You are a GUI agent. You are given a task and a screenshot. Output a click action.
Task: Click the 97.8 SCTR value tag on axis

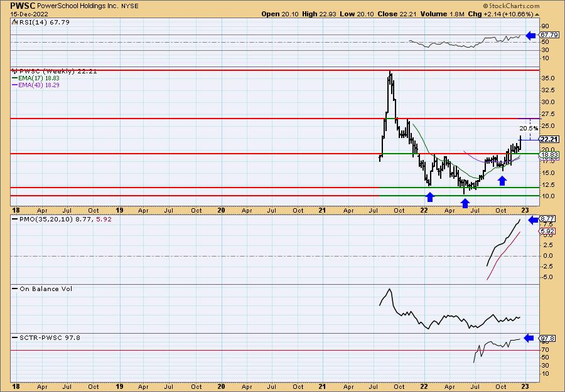tap(548, 338)
